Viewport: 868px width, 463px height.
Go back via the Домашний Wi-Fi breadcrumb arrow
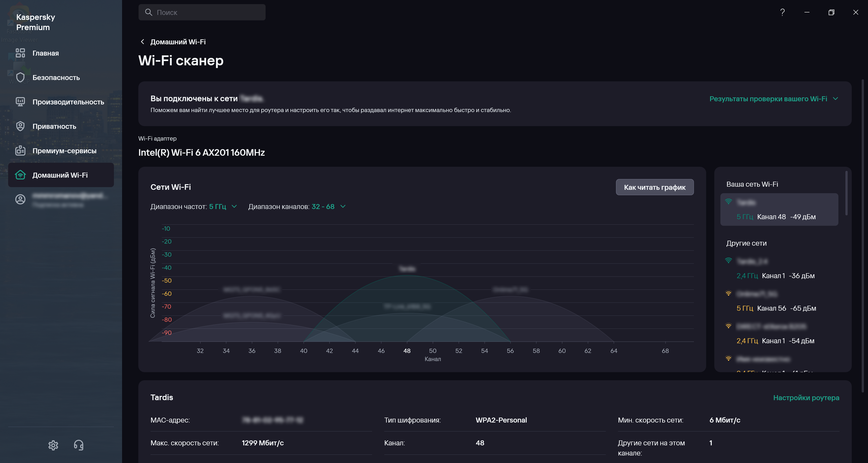(x=142, y=42)
